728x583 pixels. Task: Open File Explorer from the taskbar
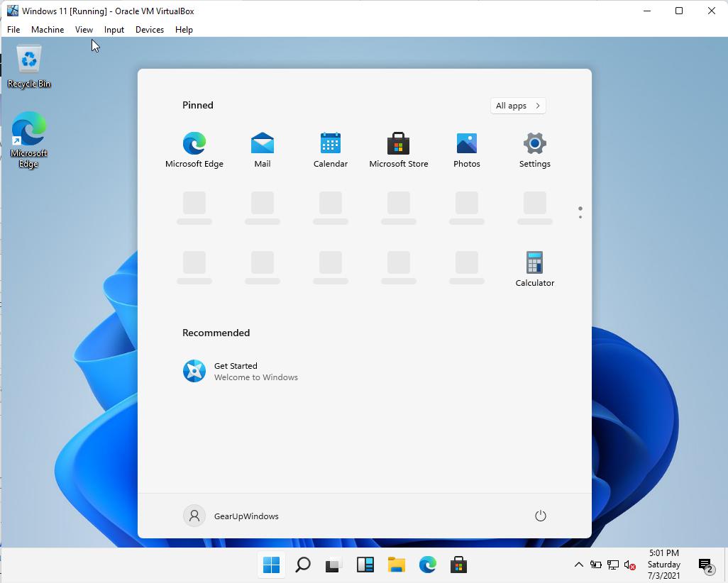tap(396, 565)
